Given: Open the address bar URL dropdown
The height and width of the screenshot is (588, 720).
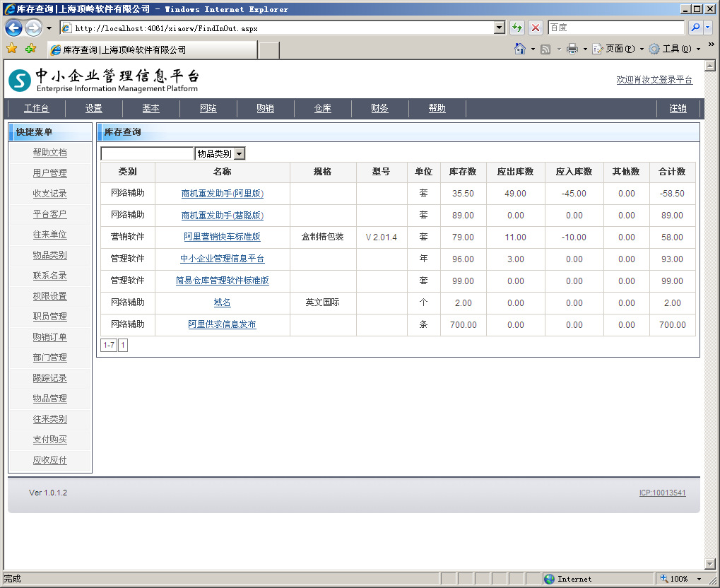Looking at the screenshot, I should tap(500, 28).
